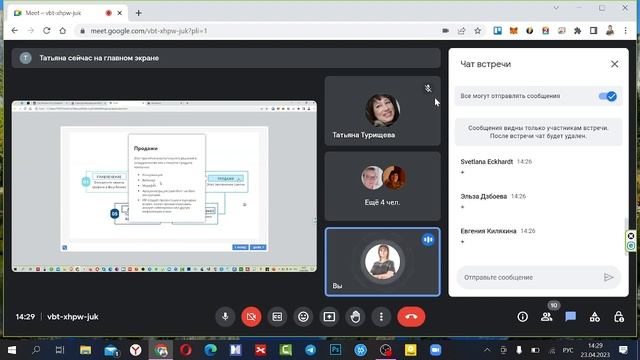Click the 'Отправьте сообщение' input field

point(531,277)
